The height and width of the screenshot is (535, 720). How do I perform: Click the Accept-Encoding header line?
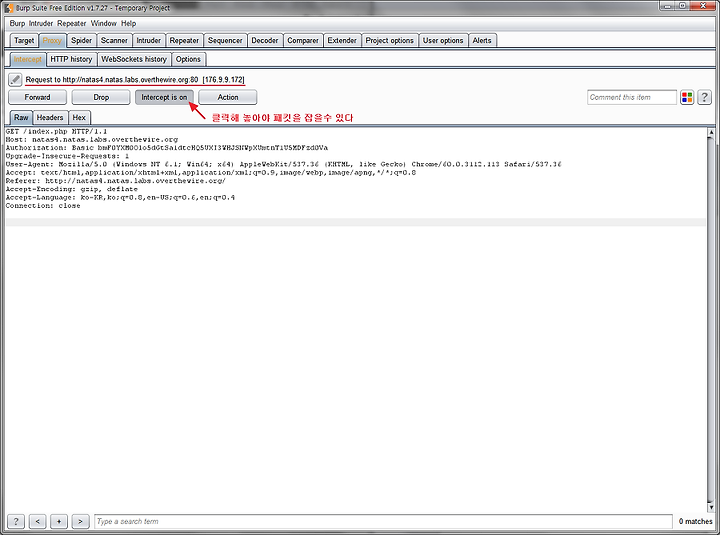click(x=72, y=189)
